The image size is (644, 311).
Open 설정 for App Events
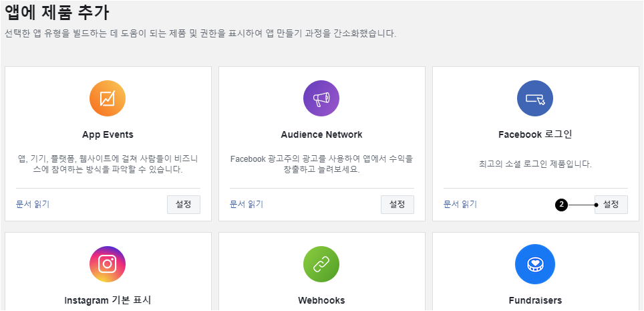pos(184,205)
